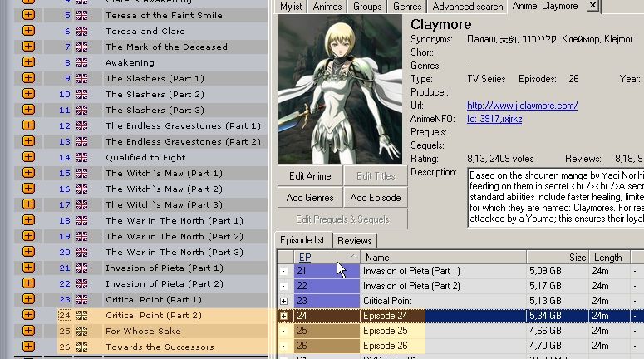The height and width of the screenshot is (359, 644).
Task: Click the UK flag icon for episode 12
Action: [81, 125]
